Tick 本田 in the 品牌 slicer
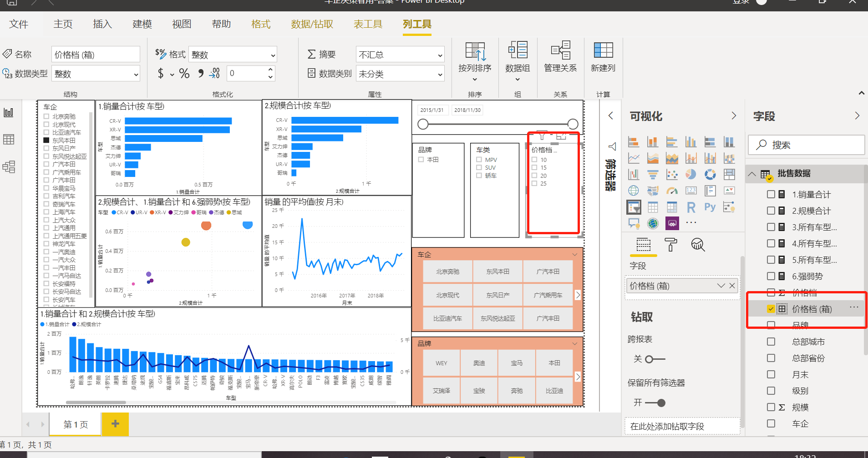The width and height of the screenshot is (868, 458). pos(421,160)
